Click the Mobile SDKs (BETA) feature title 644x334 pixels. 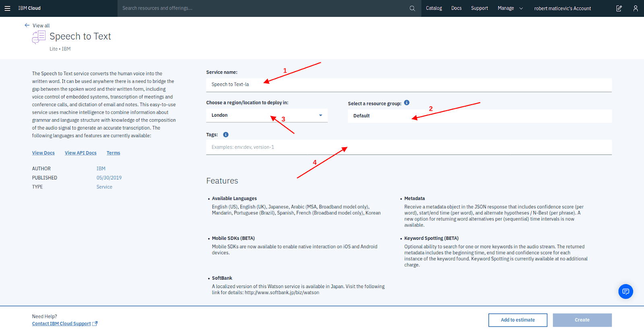[x=233, y=238]
